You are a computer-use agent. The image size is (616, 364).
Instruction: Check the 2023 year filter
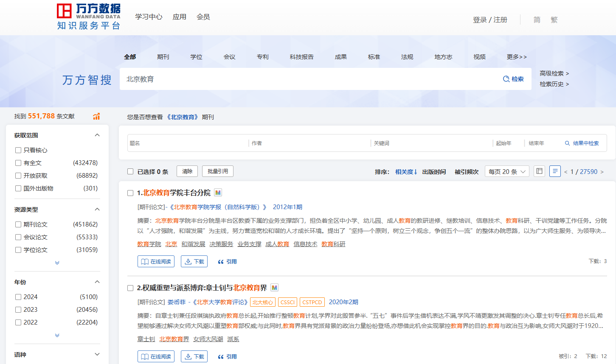coord(18,310)
